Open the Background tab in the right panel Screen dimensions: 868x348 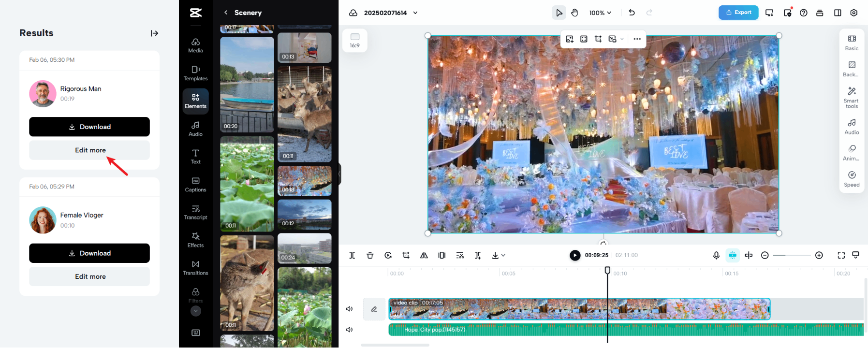pos(852,69)
